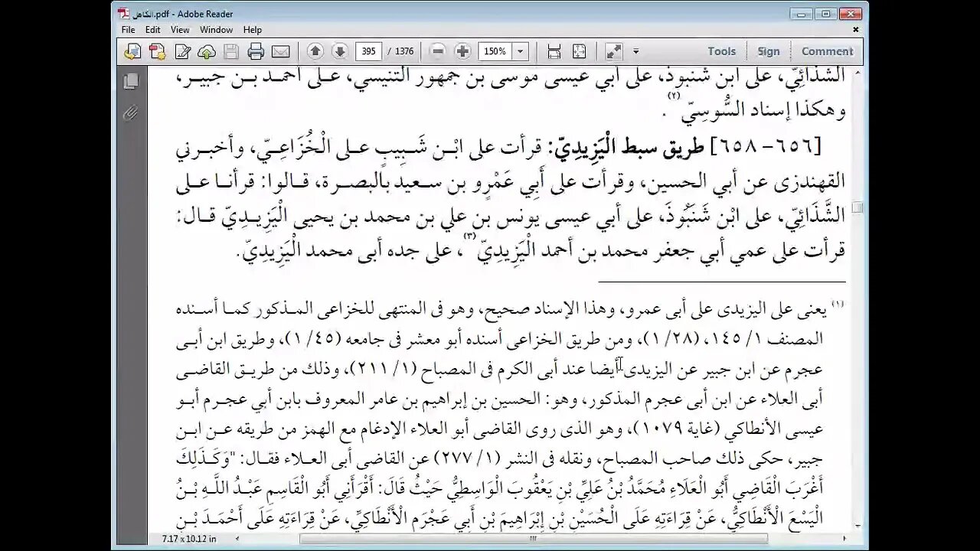Open the zoom level dropdown arrow
Image resolution: width=980 pixels, height=551 pixels.
tap(521, 51)
